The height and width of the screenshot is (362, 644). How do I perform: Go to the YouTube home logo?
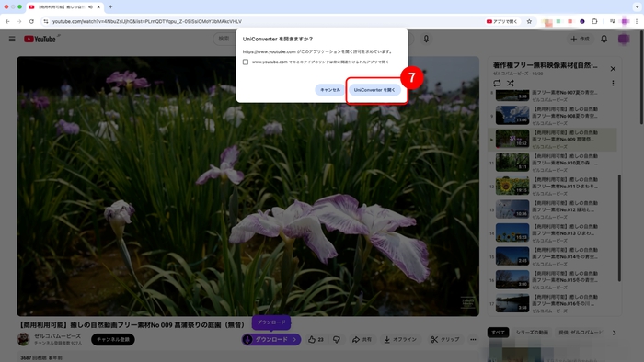(x=40, y=39)
